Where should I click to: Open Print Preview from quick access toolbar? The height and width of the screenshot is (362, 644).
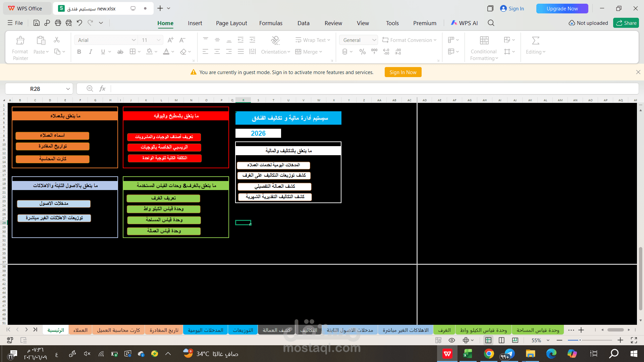click(69, 23)
